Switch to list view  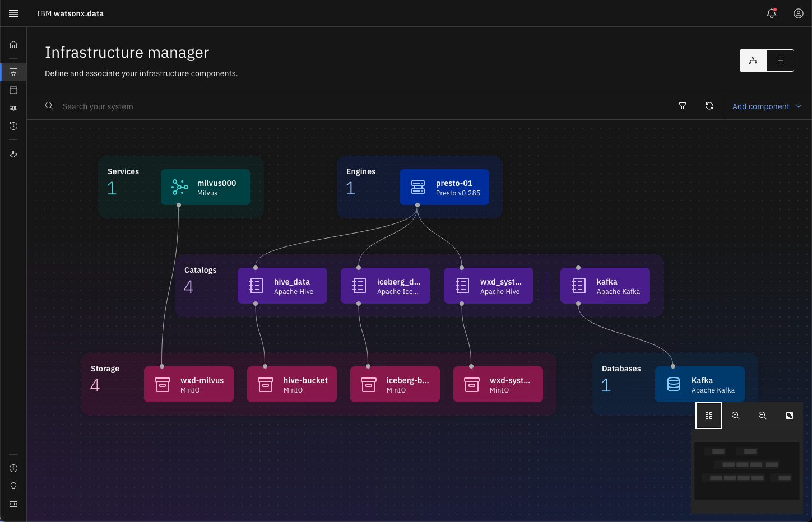pos(780,60)
